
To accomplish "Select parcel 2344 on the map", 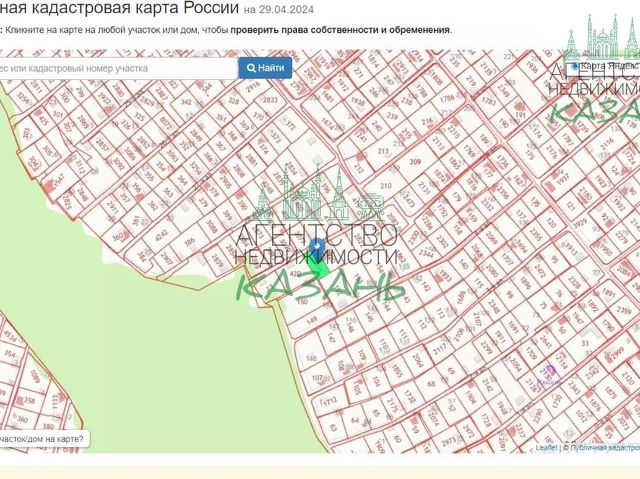I will (426, 254).
